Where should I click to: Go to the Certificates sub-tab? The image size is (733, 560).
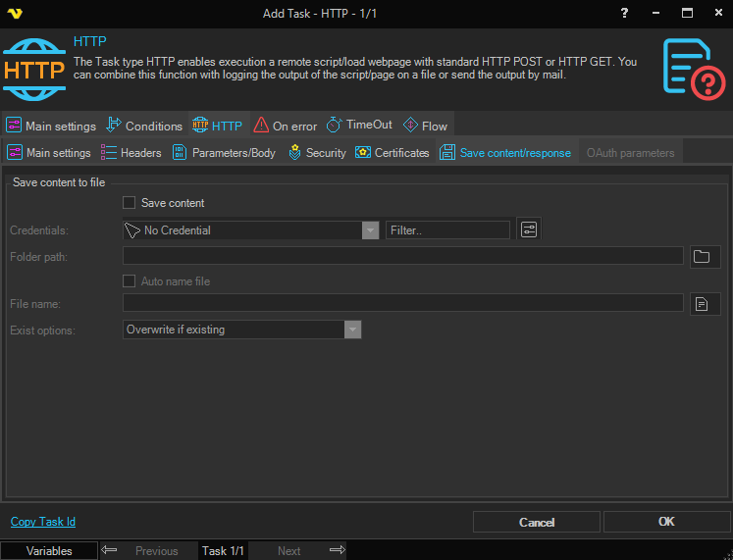click(x=392, y=153)
